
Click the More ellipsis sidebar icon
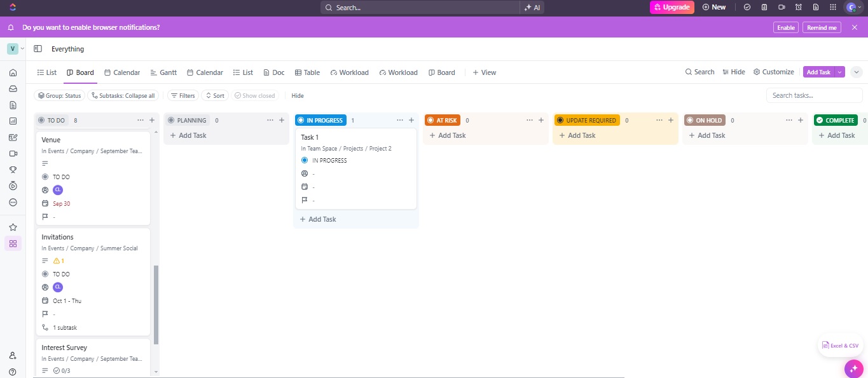tap(13, 203)
